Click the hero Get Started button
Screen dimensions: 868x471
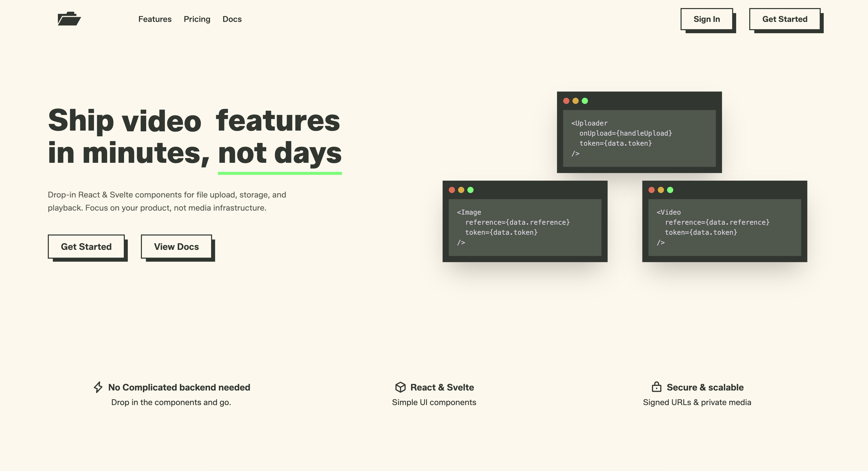coord(86,247)
